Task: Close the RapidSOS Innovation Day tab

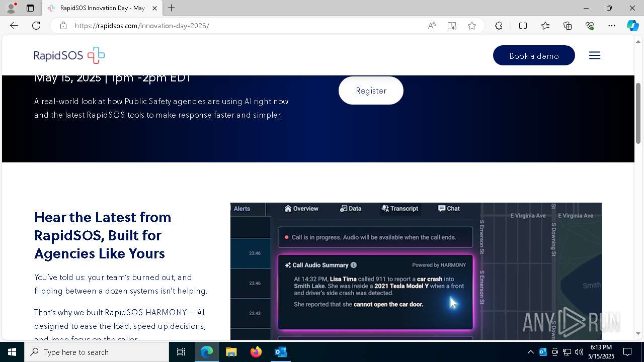Action: tap(154, 8)
